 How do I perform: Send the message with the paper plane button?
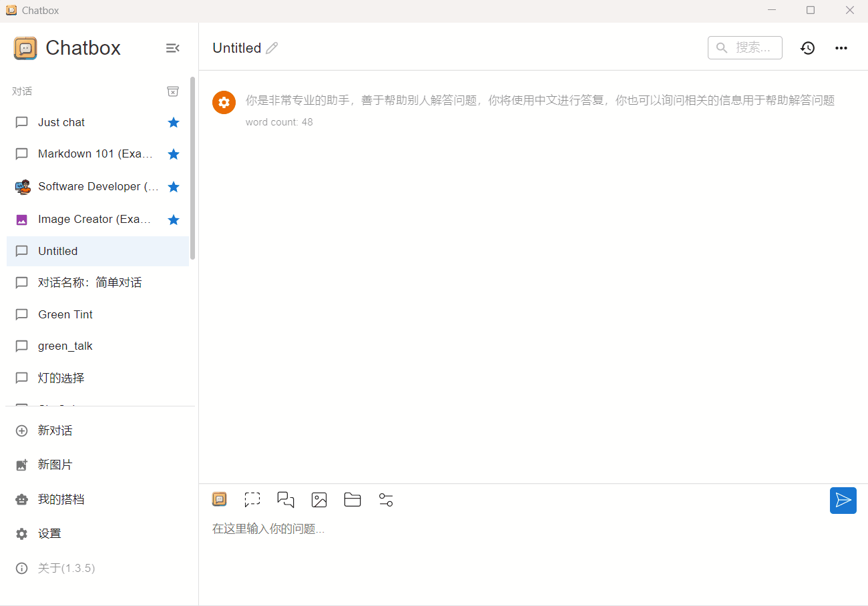coord(843,501)
